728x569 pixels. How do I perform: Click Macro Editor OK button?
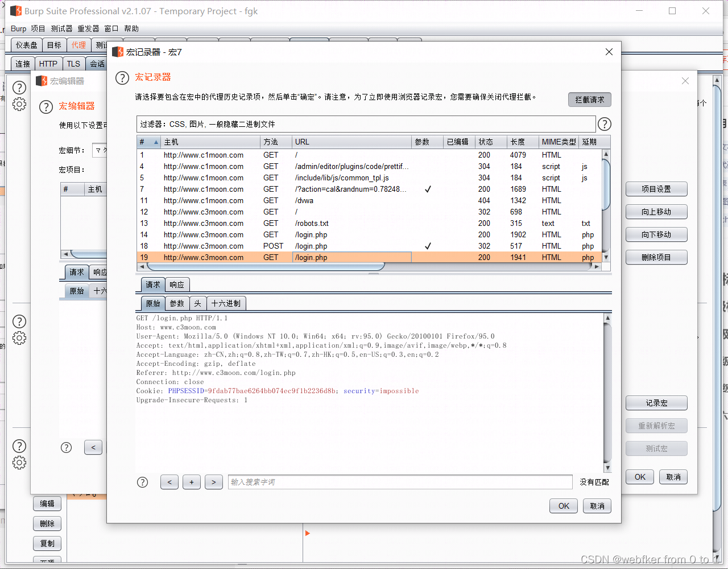(x=640, y=477)
